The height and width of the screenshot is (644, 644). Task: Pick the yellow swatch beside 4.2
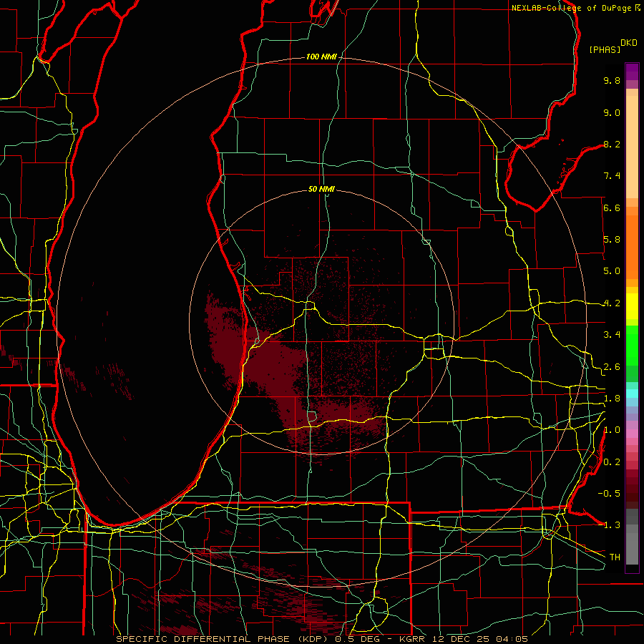click(632, 306)
